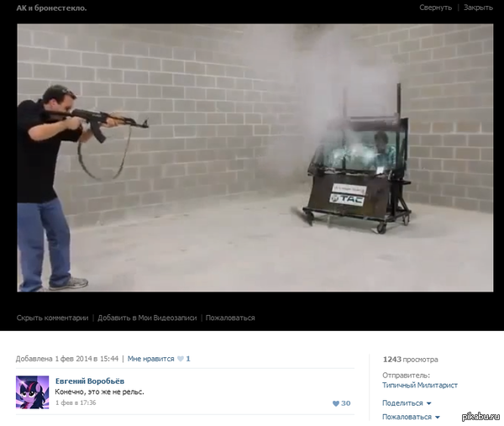
Task: Open Евгений Воробьёв's profile name link
Action: (89, 381)
